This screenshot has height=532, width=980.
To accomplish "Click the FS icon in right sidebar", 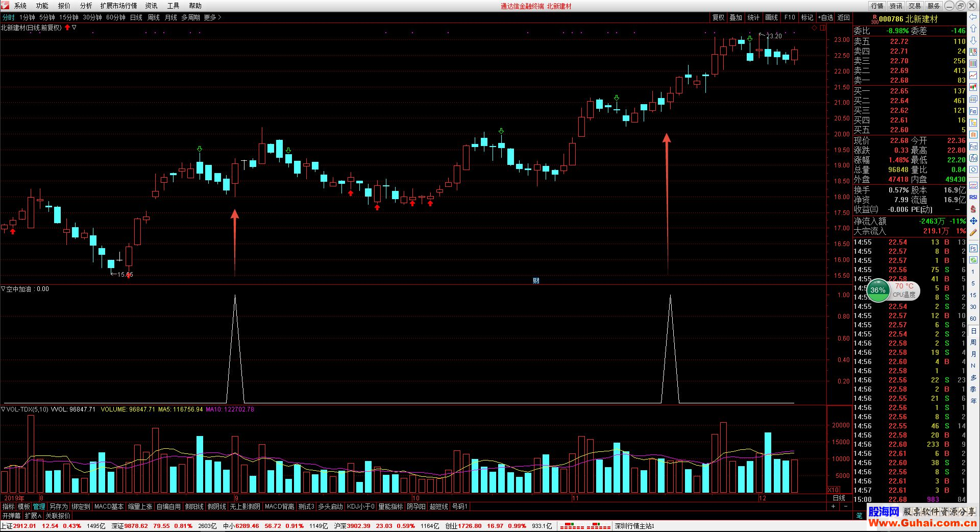I will tap(973, 248).
